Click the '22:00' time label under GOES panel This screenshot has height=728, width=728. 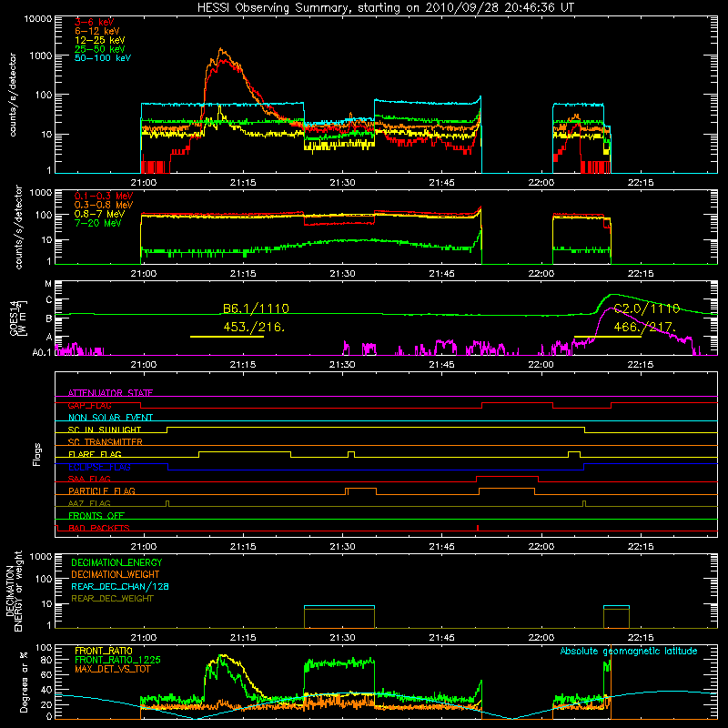[x=541, y=365]
